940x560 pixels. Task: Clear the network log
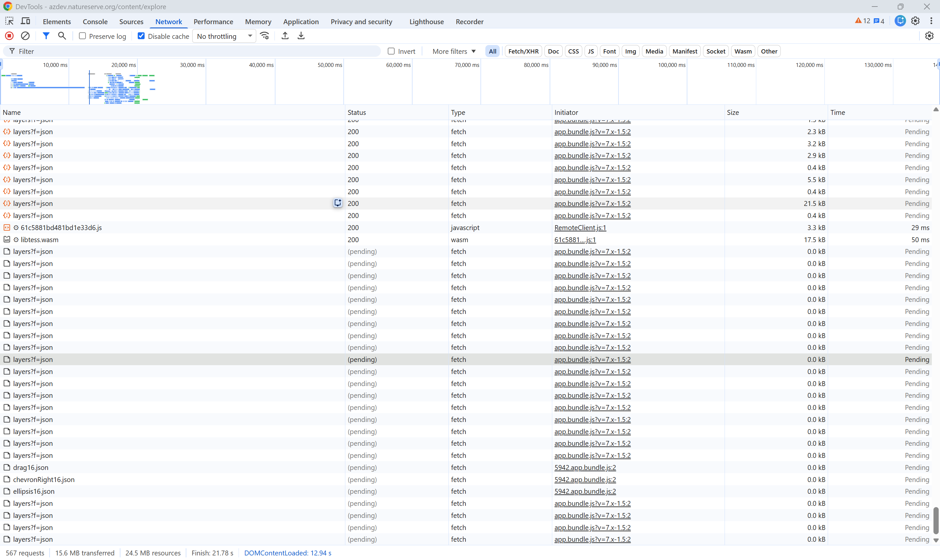coord(25,36)
